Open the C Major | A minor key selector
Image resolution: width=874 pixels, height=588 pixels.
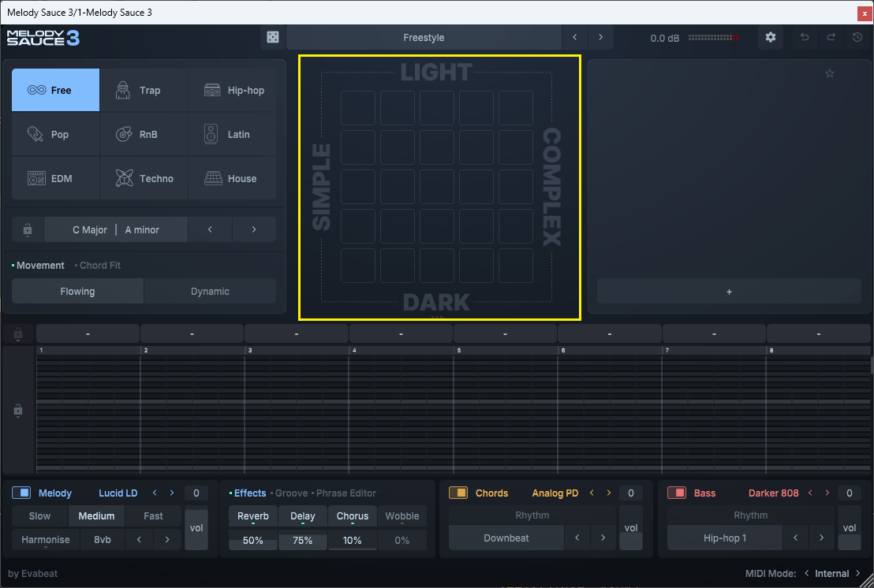pos(116,230)
